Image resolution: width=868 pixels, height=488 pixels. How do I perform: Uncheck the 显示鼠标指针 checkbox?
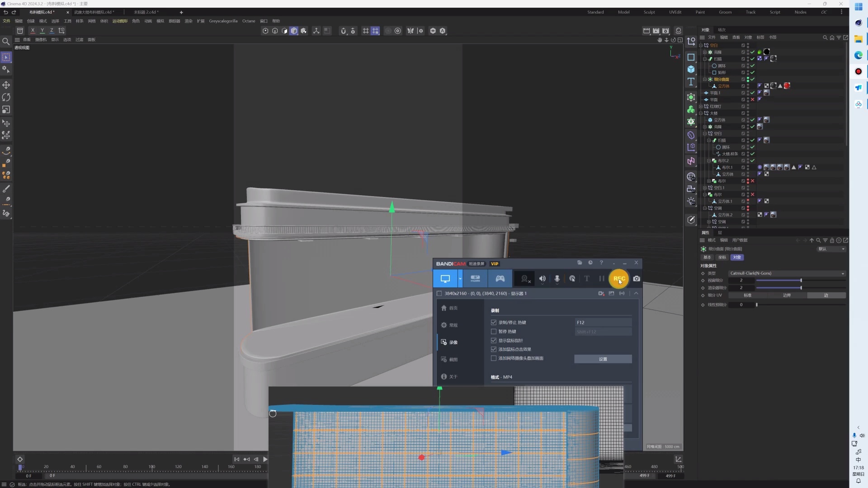coord(494,340)
